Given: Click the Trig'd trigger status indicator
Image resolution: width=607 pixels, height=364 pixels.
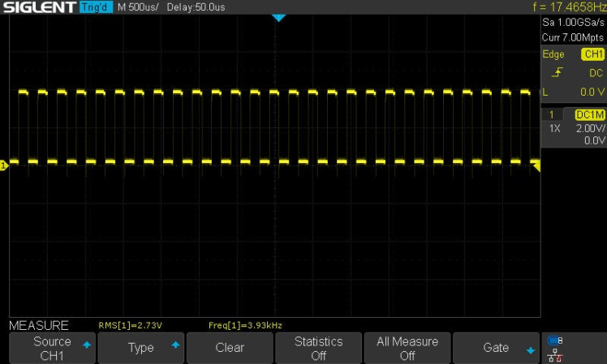Looking at the screenshot, I should pos(96,7).
